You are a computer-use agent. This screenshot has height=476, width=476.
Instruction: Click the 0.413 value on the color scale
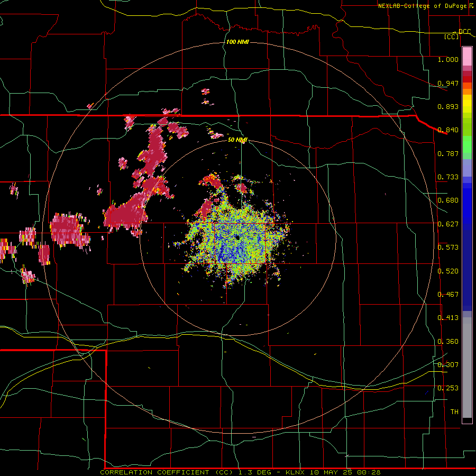pos(448,318)
